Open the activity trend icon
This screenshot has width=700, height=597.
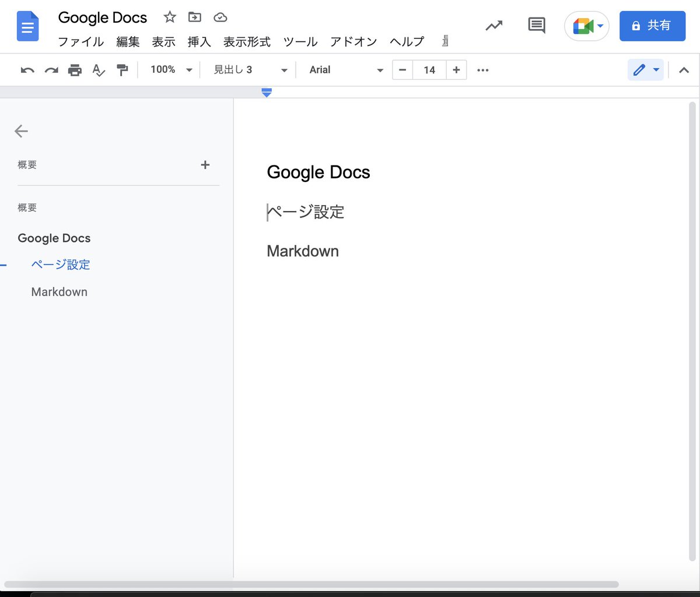(494, 26)
